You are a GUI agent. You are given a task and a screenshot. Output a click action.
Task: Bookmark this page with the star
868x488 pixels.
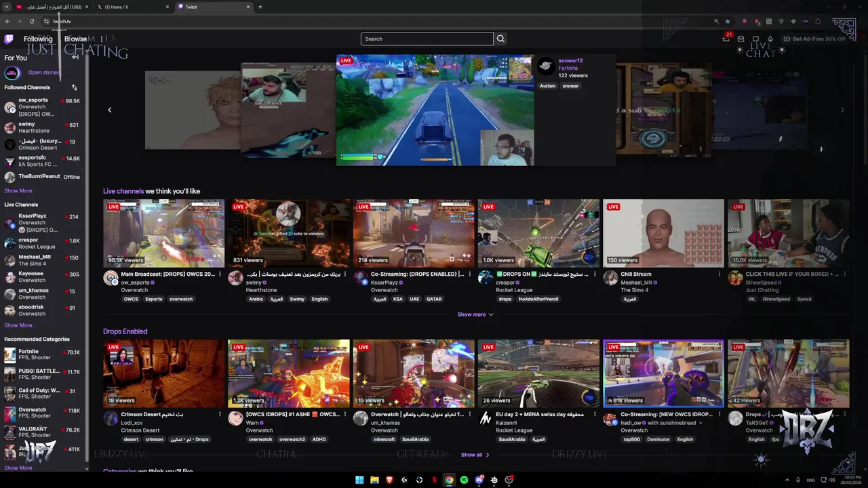[x=728, y=21]
